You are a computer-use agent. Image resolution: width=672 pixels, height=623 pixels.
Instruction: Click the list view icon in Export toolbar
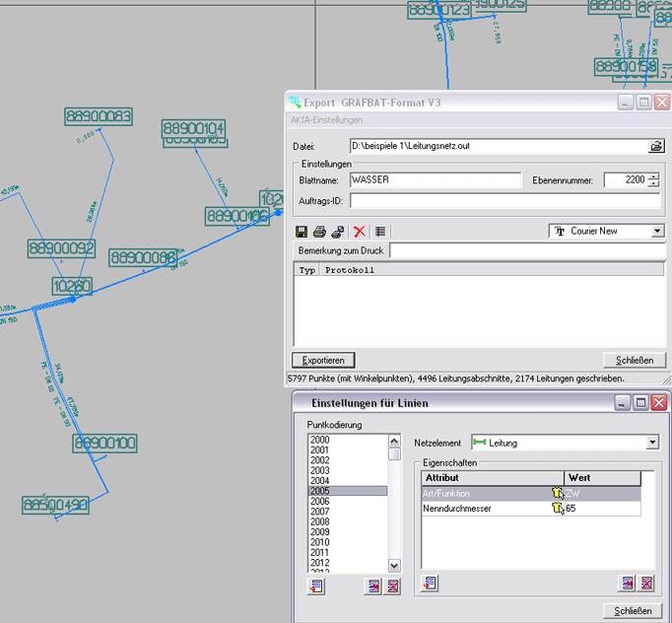click(380, 232)
